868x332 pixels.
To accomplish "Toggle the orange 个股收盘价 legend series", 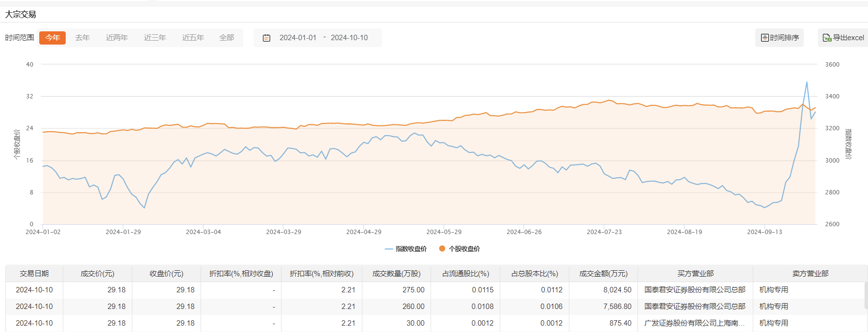I will (459, 249).
